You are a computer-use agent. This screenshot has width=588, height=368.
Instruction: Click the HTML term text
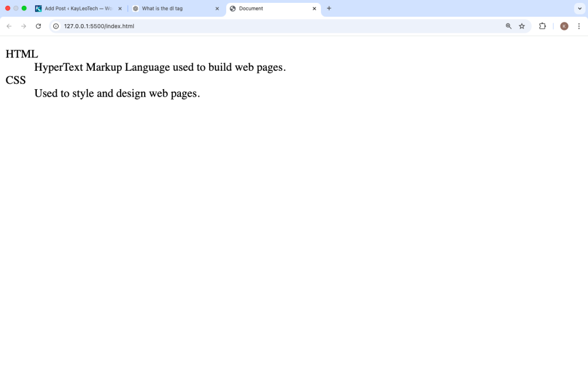point(22,54)
